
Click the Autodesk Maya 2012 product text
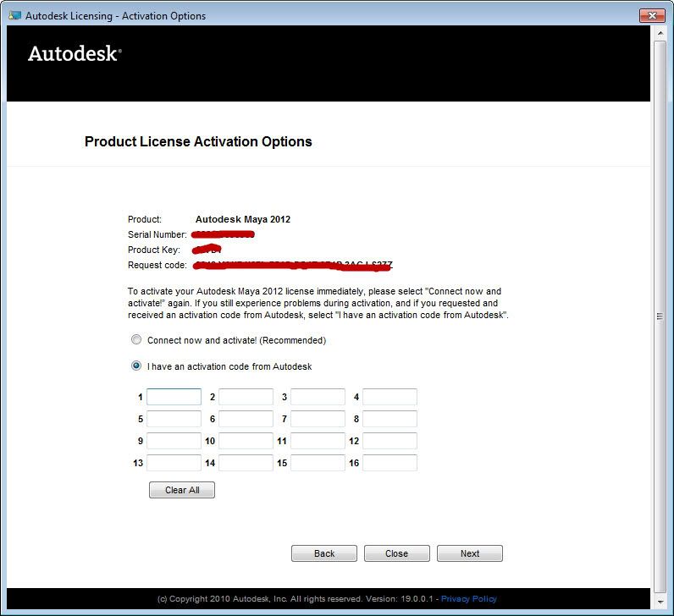pyautogui.click(x=243, y=219)
